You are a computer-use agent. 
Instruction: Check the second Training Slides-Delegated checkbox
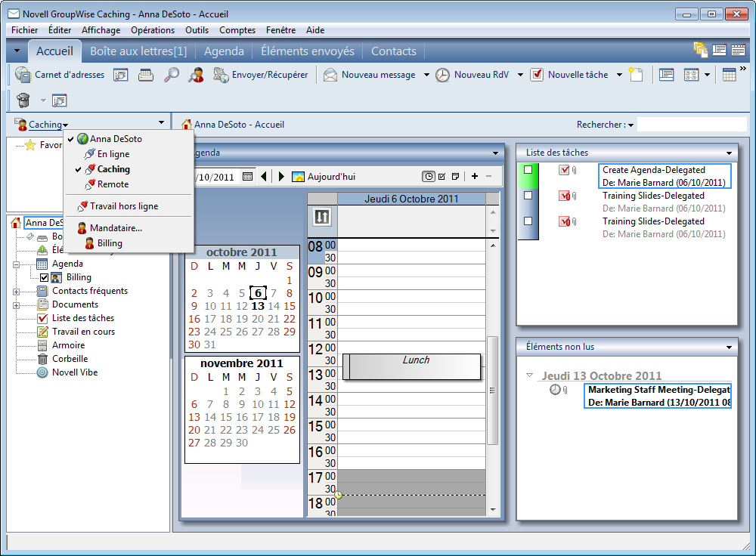tap(528, 221)
